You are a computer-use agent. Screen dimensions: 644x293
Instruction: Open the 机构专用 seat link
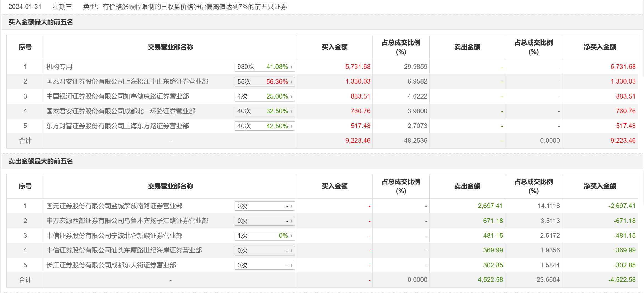tap(59, 67)
